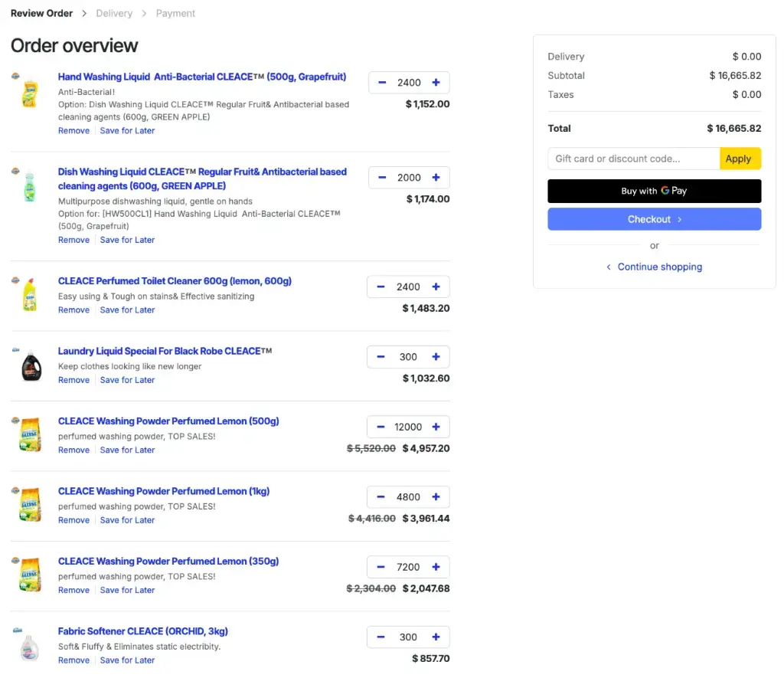This screenshot has width=784, height=678.
Task: Switch to the Payment step
Action: (x=175, y=13)
